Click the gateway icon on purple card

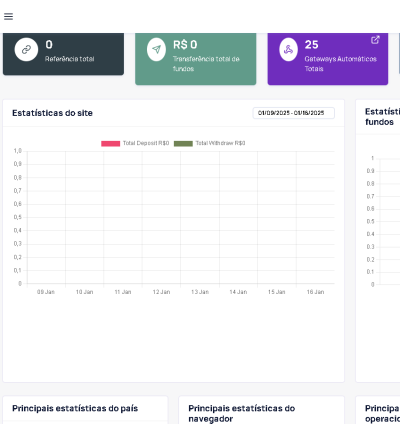288,49
